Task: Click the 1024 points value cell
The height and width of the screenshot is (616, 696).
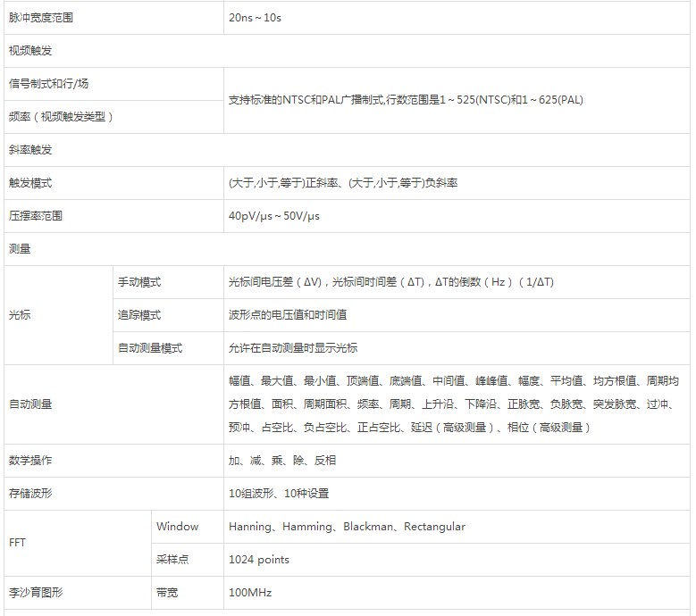Action: coord(259,560)
